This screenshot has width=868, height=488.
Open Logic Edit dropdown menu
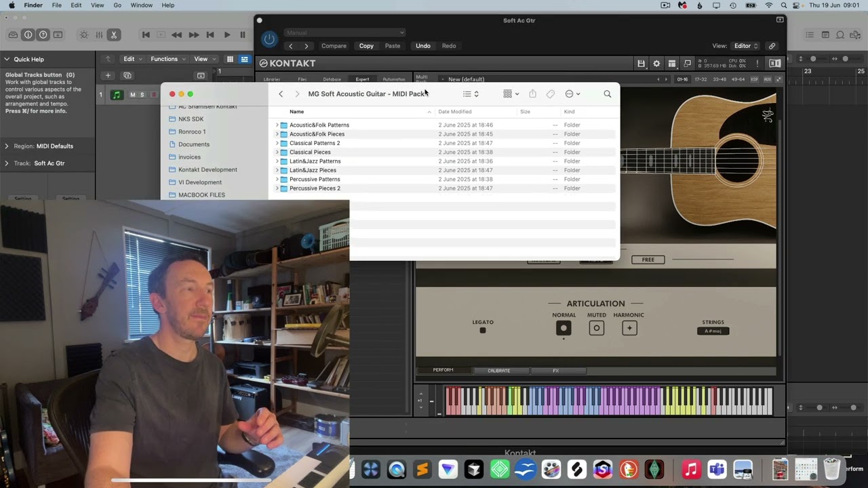(132, 59)
